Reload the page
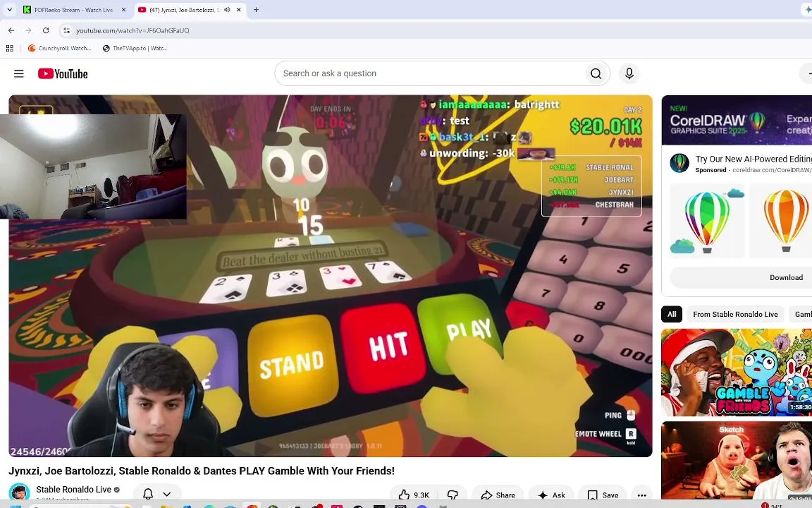 (x=46, y=30)
